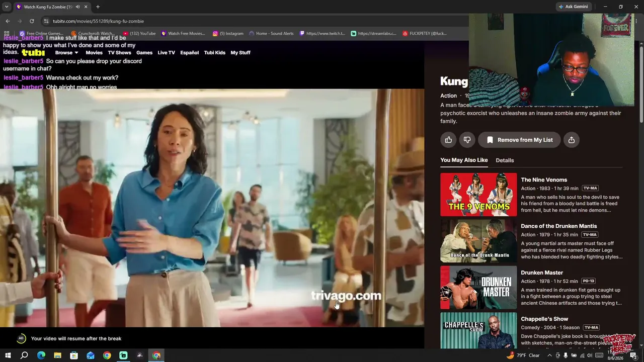Open Outlook mail from taskbar

(91, 355)
